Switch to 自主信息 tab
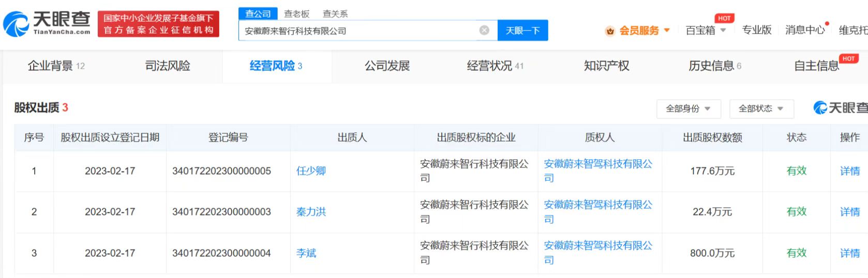Viewport: 868px width, 278px height. point(816,66)
